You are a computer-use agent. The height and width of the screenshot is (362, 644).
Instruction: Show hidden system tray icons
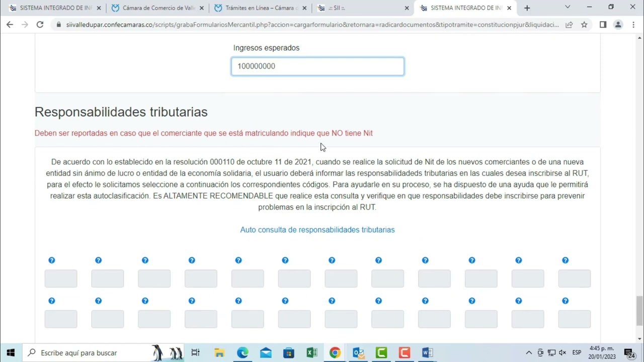529,352
